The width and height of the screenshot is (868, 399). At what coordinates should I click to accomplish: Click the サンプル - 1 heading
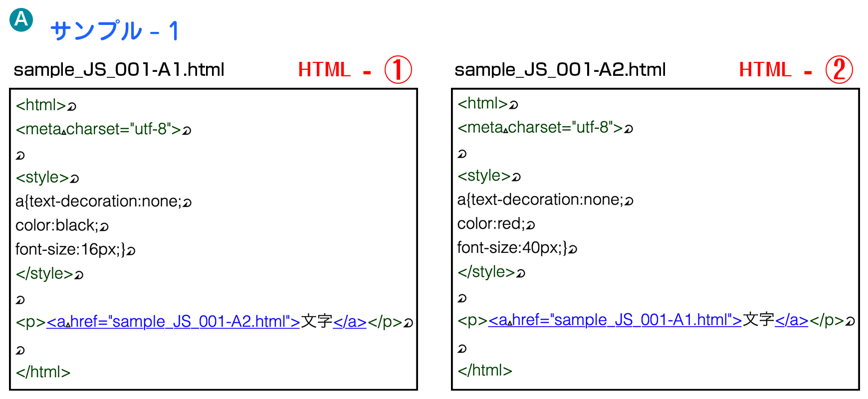(x=114, y=31)
